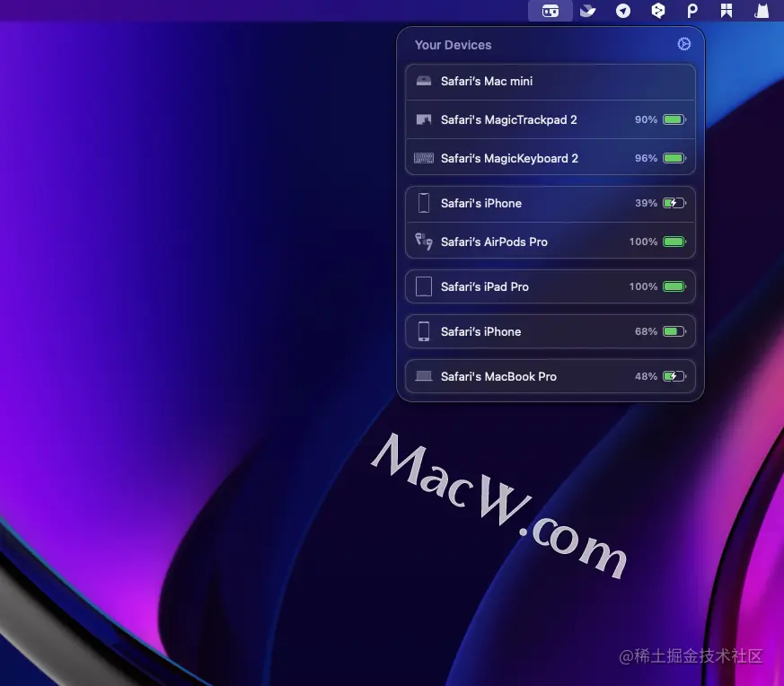Select Safari's MagicTrackpad 2 device name
This screenshot has height=686, width=784.
click(508, 119)
